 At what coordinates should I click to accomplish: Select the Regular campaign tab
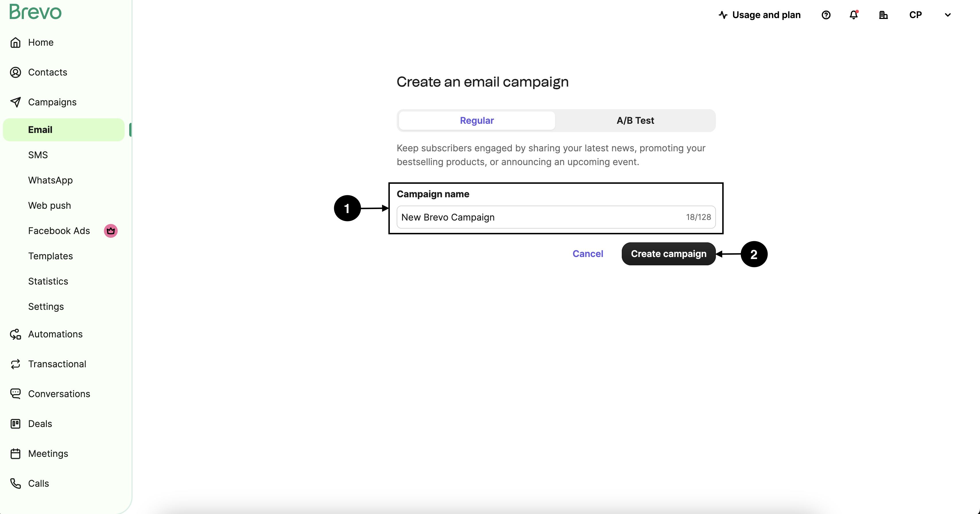pyautogui.click(x=477, y=121)
